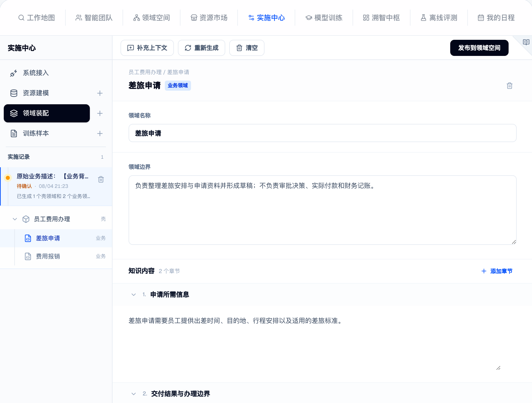Collapse the 员工费用办理 tree node
Image resolution: width=532 pixels, height=403 pixels.
point(15,219)
